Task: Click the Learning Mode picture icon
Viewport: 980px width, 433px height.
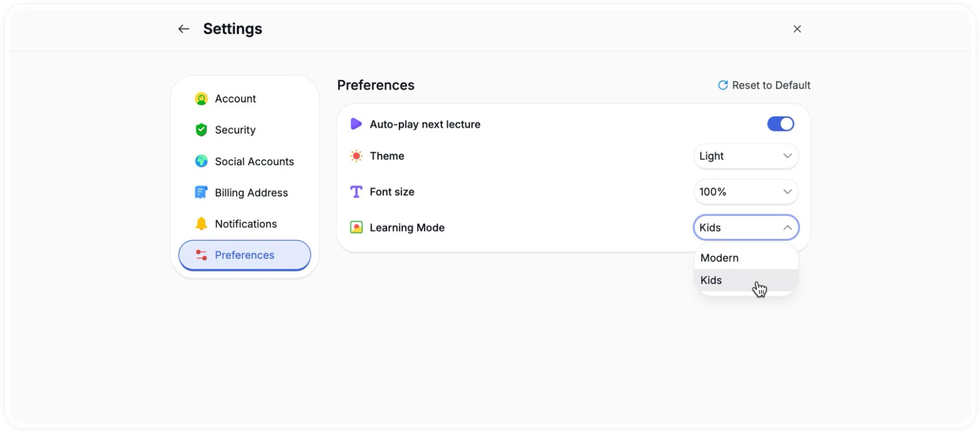Action: point(356,228)
